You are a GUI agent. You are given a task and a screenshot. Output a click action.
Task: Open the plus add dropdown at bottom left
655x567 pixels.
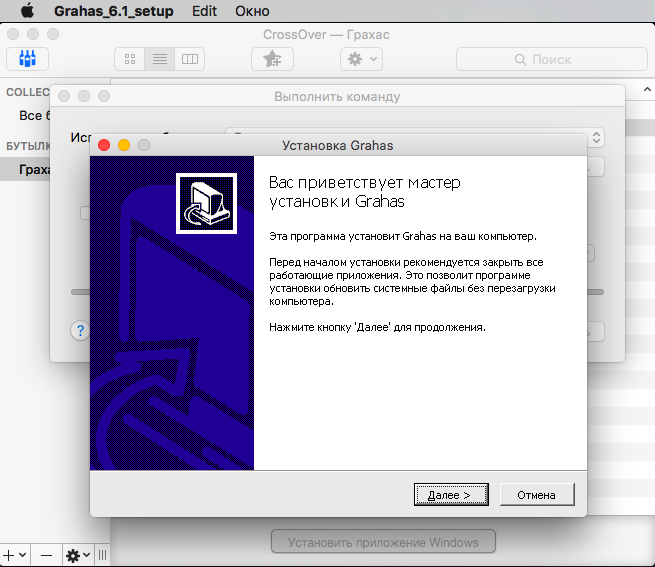(15, 555)
